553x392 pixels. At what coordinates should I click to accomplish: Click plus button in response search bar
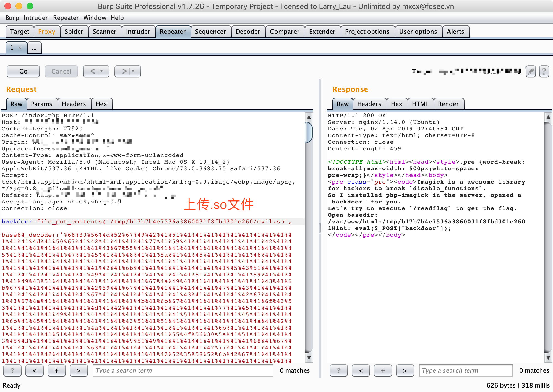click(383, 371)
